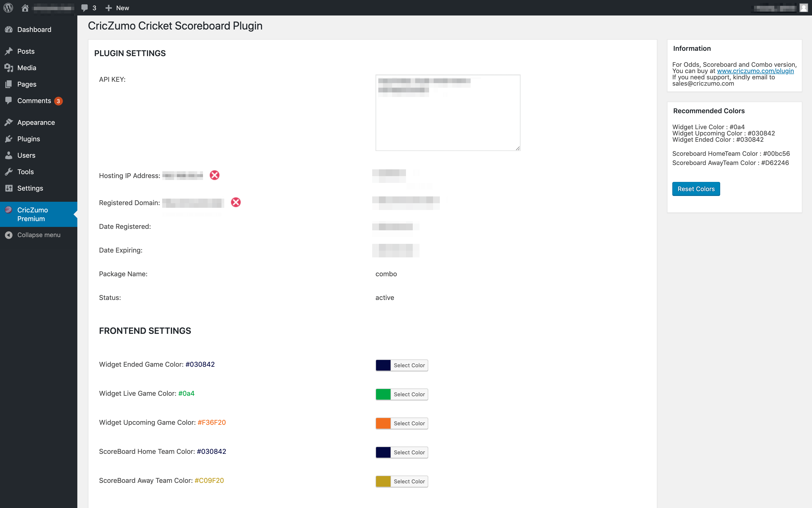Click Collapse menu label

click(39, 235)
